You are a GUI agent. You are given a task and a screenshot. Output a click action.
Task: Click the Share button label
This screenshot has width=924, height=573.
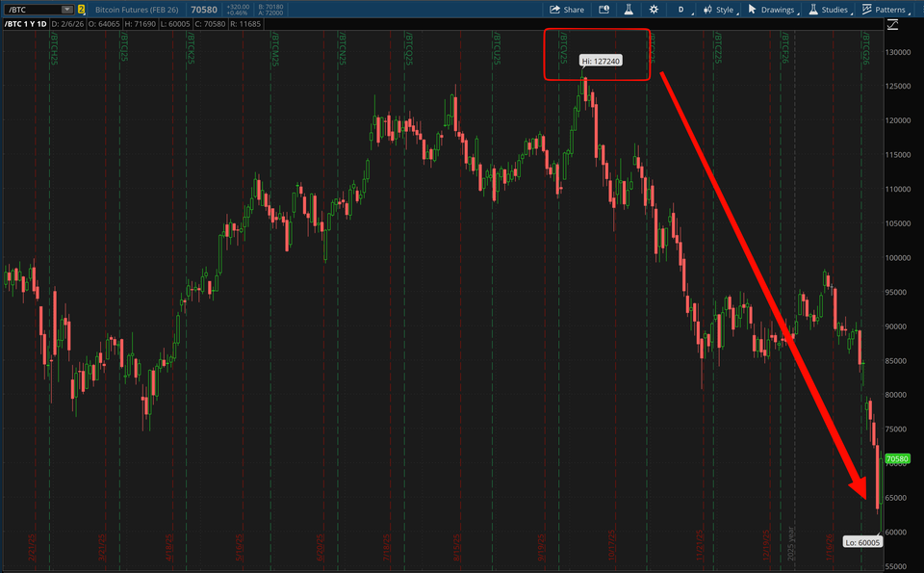click(574, 10)
